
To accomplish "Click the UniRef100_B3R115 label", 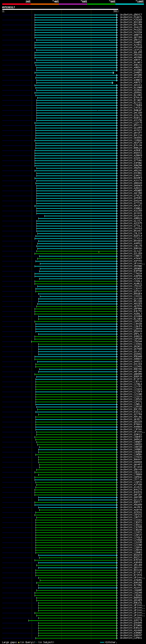I will (x=131, y=628).
